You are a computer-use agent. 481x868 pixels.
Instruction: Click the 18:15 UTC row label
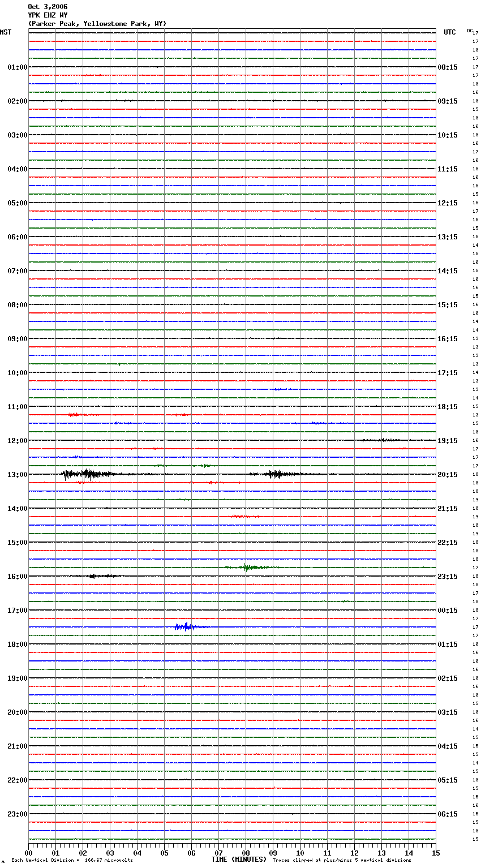click(x=448, y=407)
